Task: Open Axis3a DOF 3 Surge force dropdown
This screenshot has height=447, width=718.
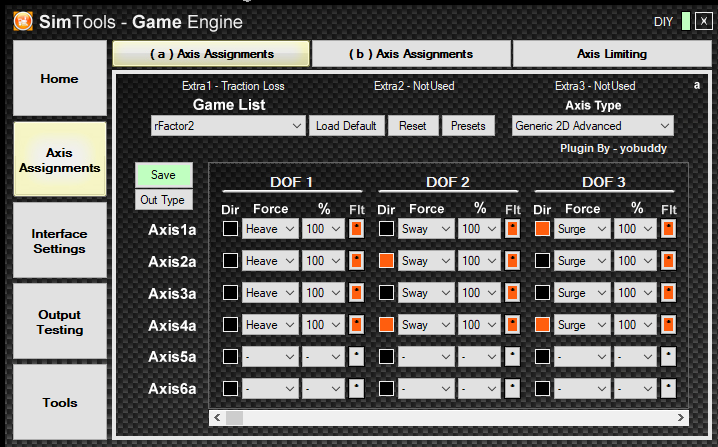Action: (x=582, y=293)
